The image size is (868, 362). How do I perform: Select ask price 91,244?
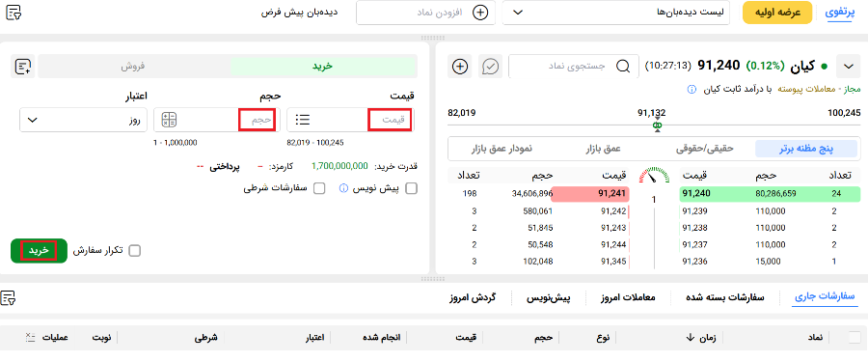tap(612, 244)
